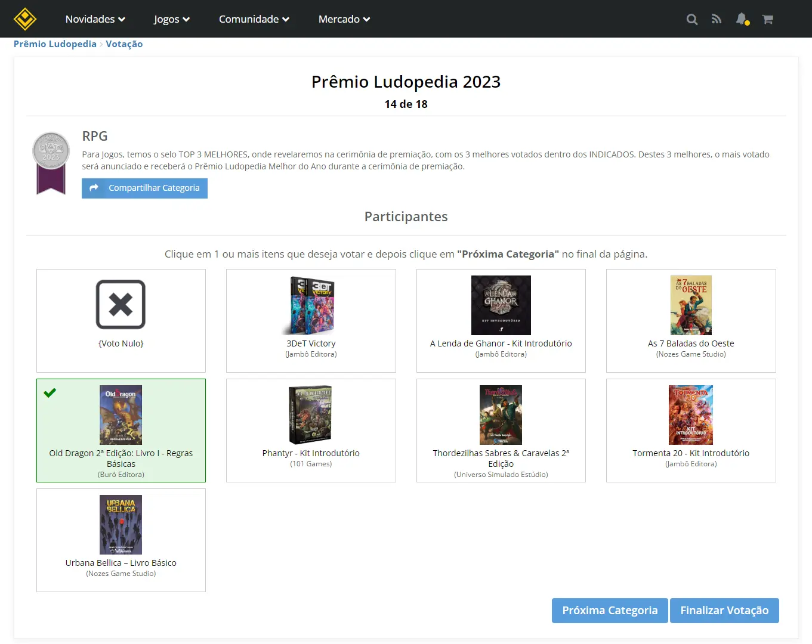Click '(101 Games)' publisher text

311,464
